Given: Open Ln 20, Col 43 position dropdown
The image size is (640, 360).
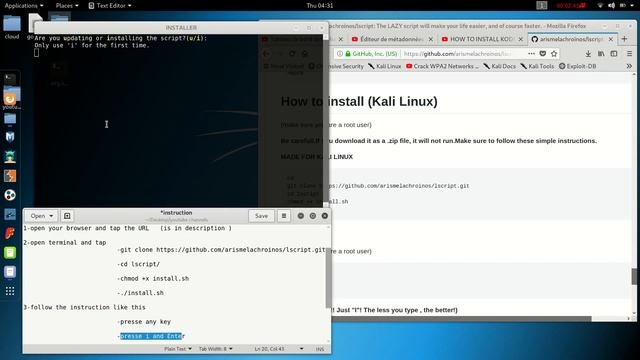Looking at the screenshot, I should (x=279, y=349).
